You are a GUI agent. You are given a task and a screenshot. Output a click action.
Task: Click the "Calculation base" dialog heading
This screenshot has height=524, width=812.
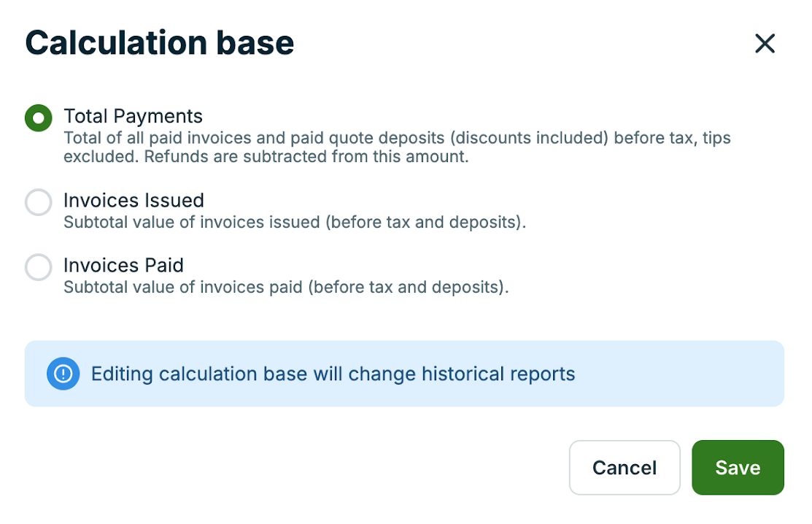tap(160, 43)
